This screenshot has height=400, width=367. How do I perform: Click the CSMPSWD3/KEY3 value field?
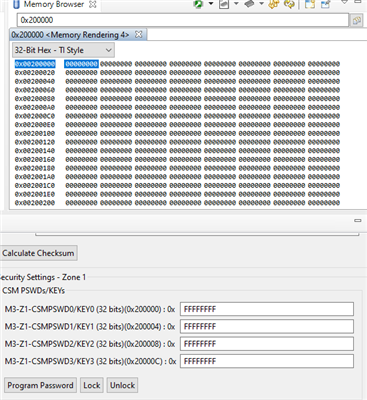(x=267, y=361)
